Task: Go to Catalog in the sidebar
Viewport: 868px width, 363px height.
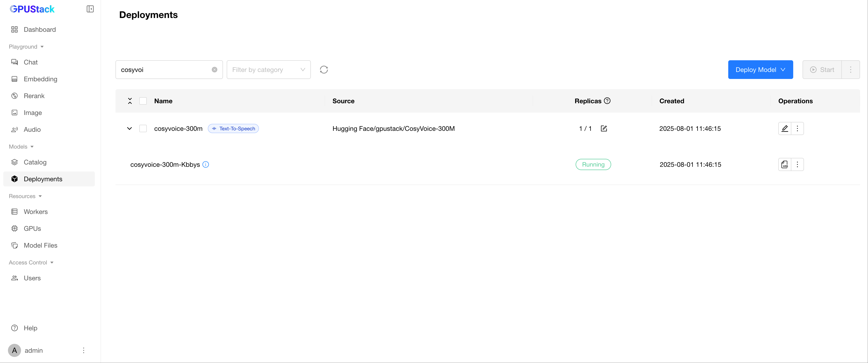Action: coord(35,162)
